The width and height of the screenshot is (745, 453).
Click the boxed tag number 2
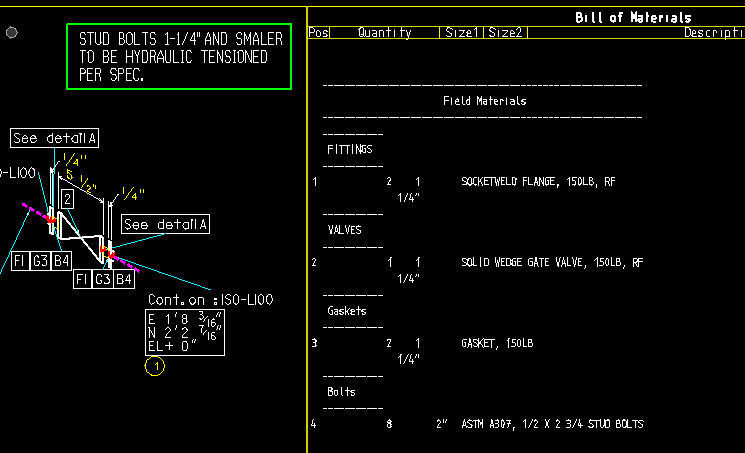click(67, 199)
